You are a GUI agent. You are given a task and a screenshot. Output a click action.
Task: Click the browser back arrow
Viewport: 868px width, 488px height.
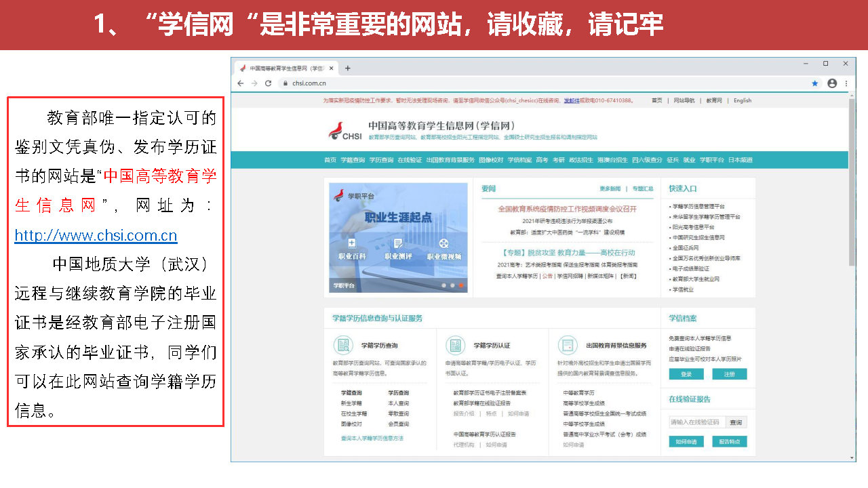tap(240, 83)
